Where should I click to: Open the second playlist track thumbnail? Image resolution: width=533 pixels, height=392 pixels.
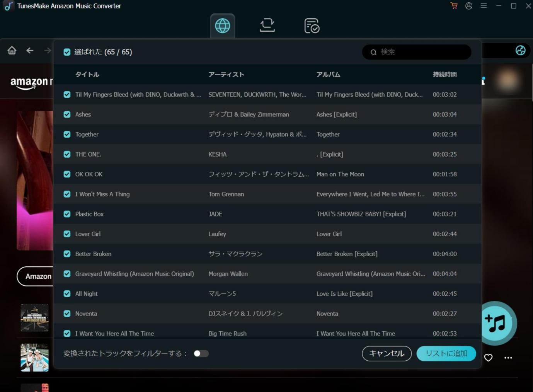(x=34, y=358)
